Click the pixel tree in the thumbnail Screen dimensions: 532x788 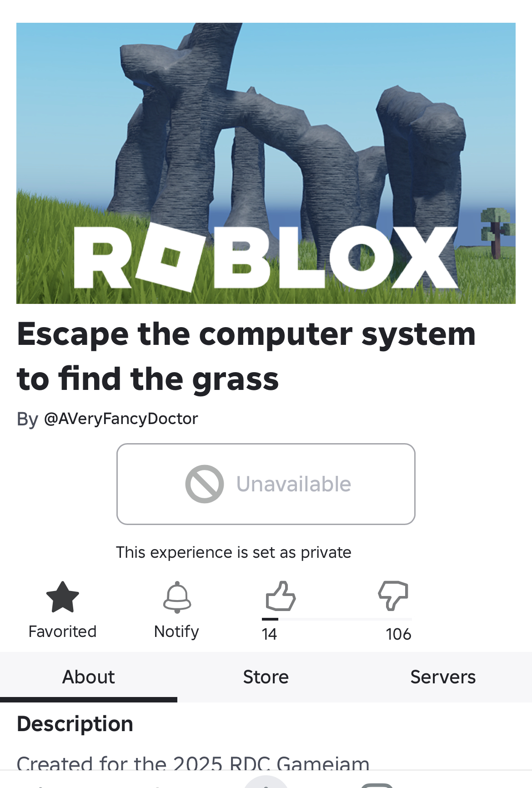497,233
